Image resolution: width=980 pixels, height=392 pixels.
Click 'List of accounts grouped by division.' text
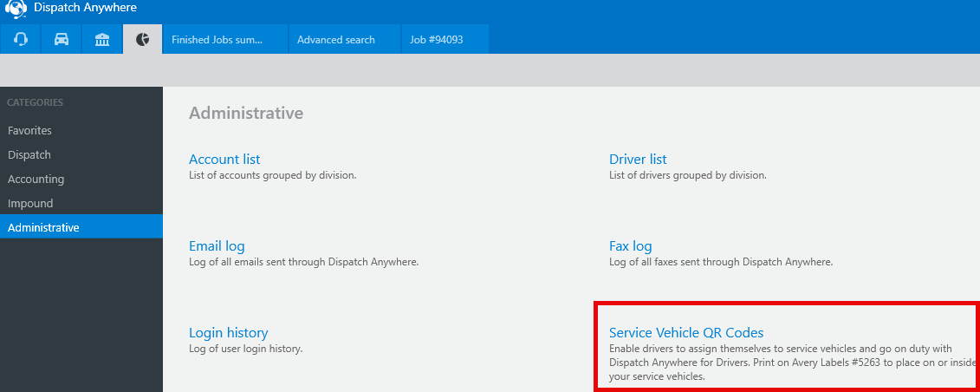click(x=272, y=175)
